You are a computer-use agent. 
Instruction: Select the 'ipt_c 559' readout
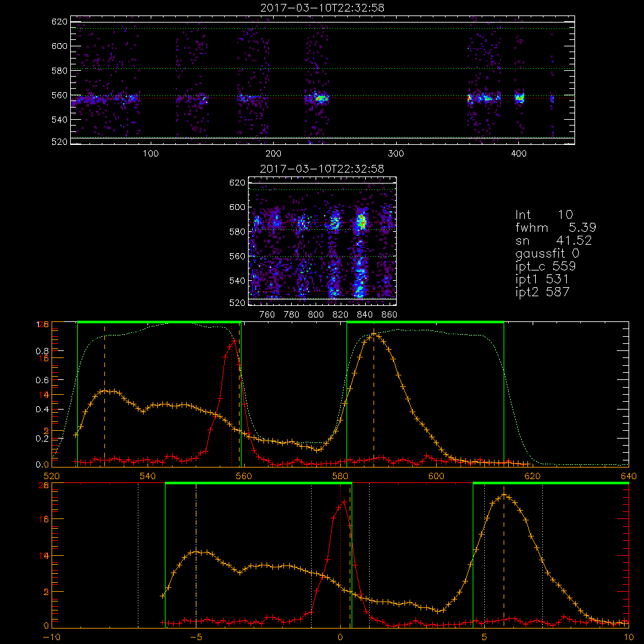pyautogui.click(x=546, y=267)
